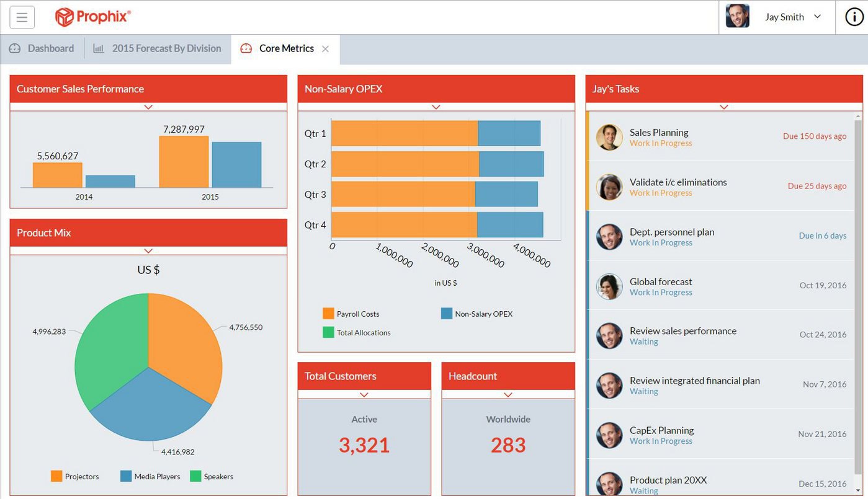
Task: Open the information panel via the info icon
Action: (x=854, y=17)
